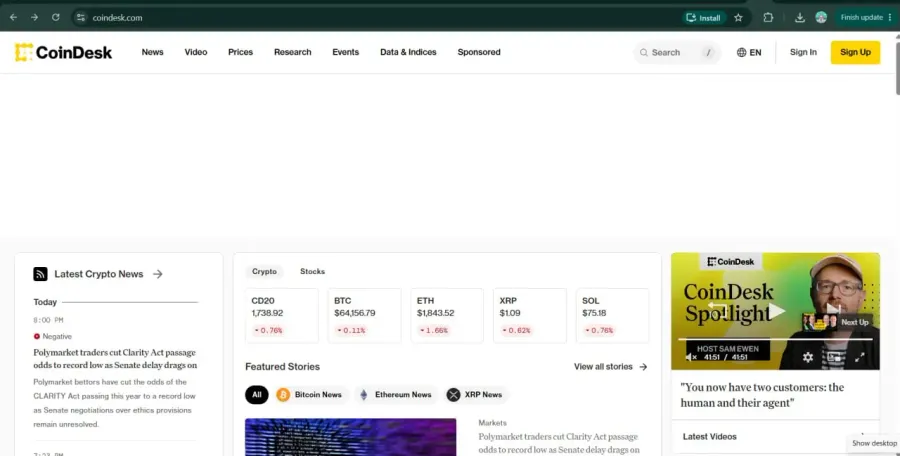Open EN language selector
This screenshot has width=900, height=456.
(x=748, y=52)
